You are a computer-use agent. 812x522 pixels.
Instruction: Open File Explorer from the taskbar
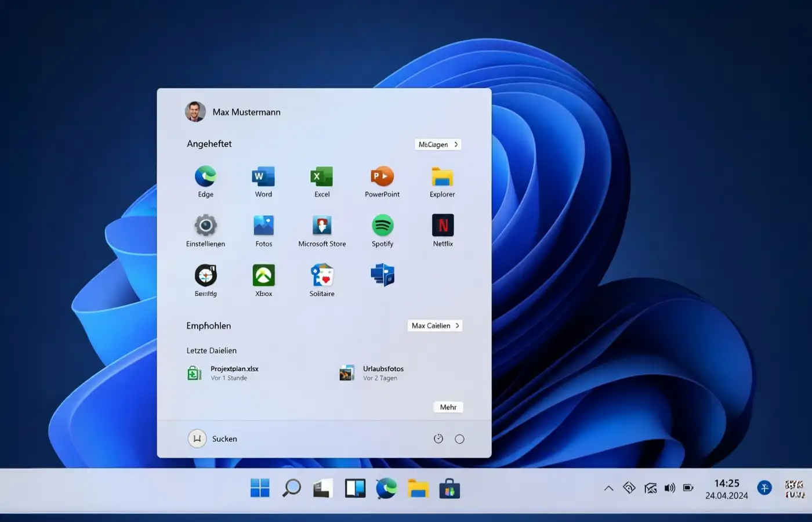(x=418, y=488)
